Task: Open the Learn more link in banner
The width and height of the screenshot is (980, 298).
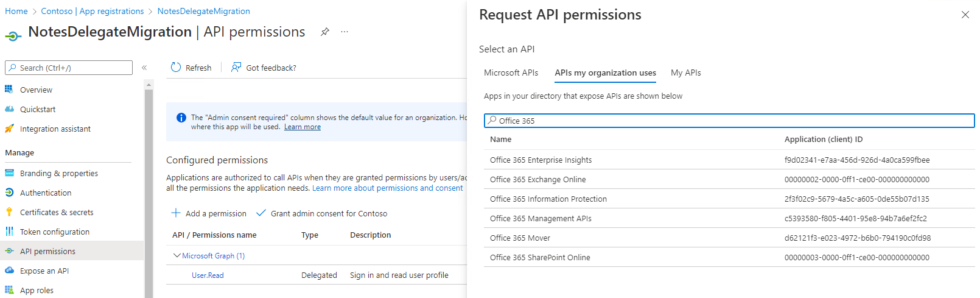Action: tap(302, 127)
